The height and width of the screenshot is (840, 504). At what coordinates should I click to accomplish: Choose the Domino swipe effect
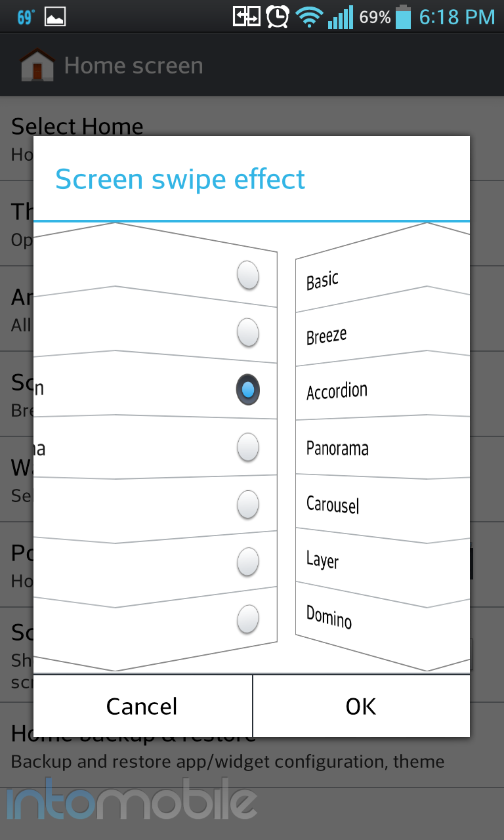tap(329, 616)
